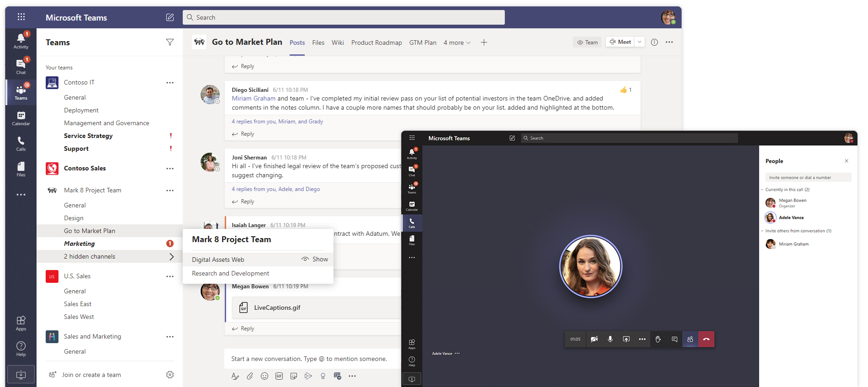
Task: Open the Format text tool in compose box
Action: [x=235, y=376]
